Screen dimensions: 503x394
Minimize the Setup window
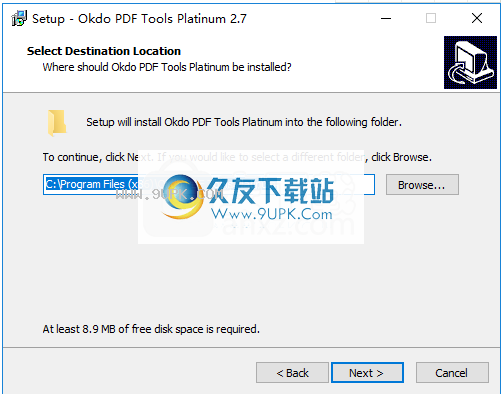click(386, 18)
